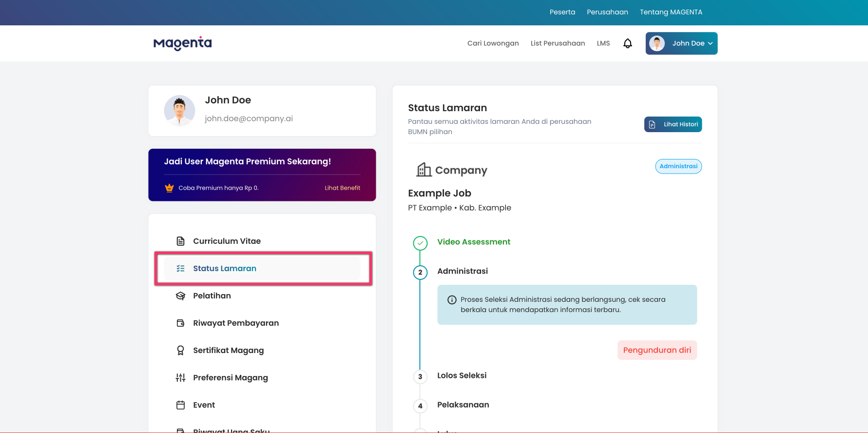Click the Magenta logo
Viewport: 868px width, 433px height.
tap(182, 43)
